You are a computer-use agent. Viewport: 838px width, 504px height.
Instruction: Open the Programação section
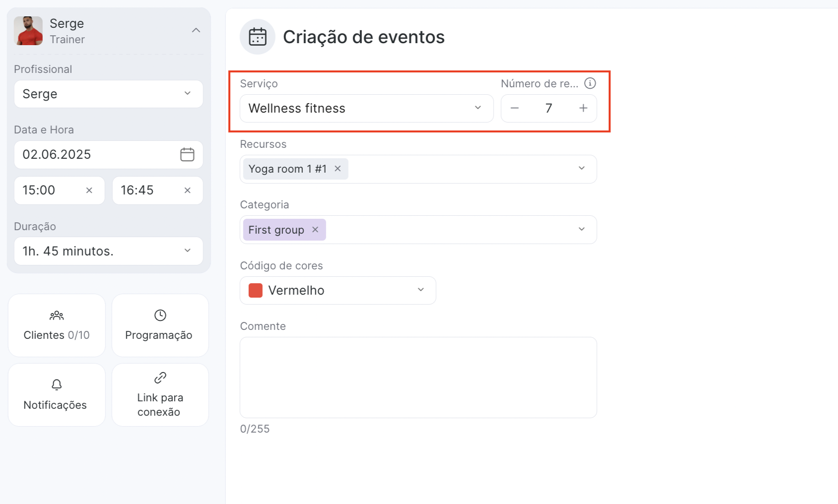[160, 325]
